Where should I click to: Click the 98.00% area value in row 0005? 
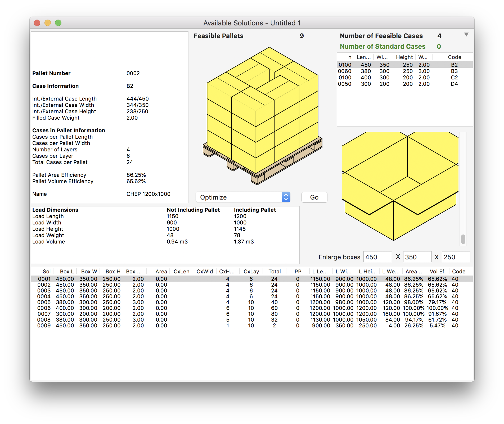click(413, 302)
